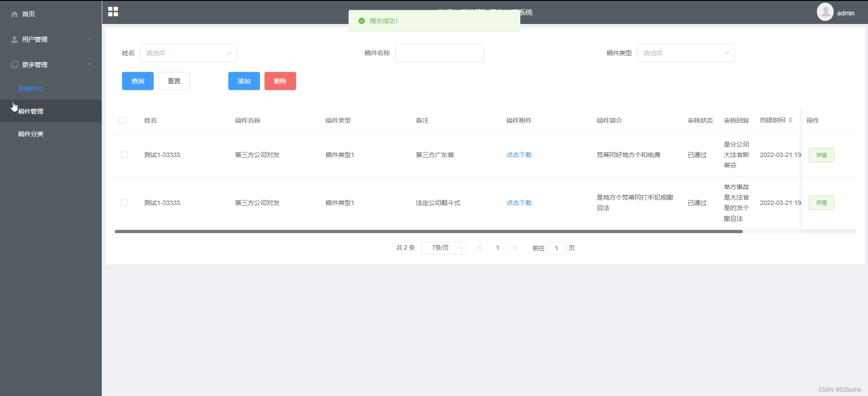Open the admin avatar picture
The height and width of the screenshot is (396, 868).
pos(825,12)
